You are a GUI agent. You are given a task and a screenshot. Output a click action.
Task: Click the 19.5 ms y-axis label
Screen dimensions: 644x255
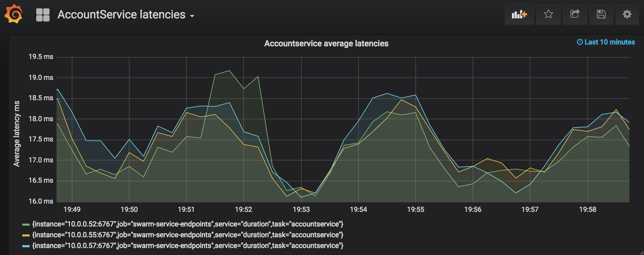[x=41, y=57]
